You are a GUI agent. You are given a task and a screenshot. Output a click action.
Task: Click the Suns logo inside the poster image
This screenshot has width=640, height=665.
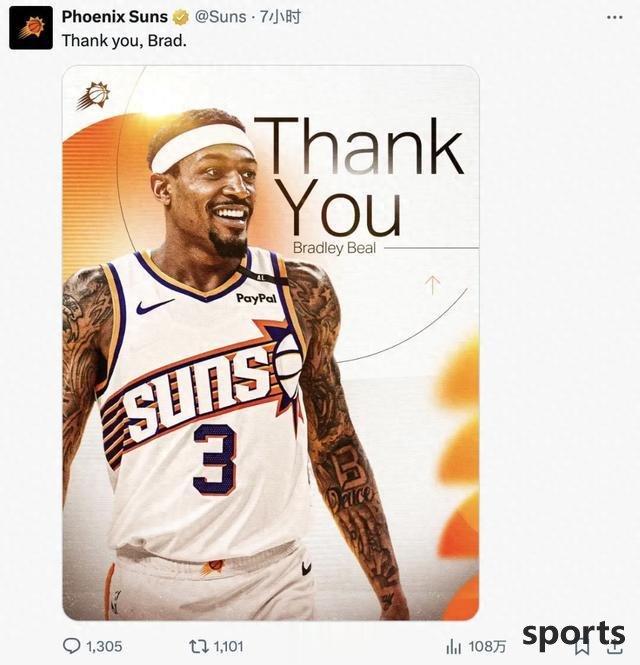[94, 95]
